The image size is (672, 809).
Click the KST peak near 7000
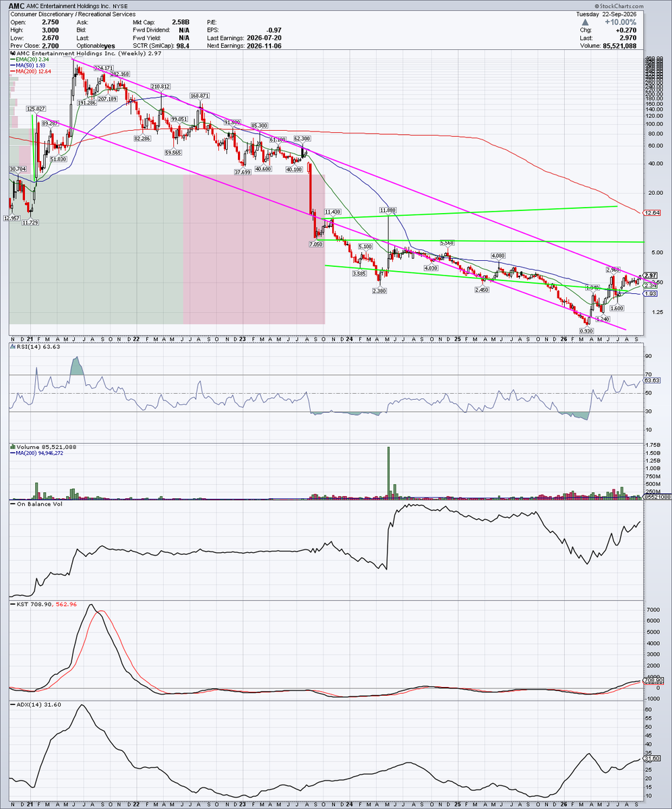click(x=92, y=605)
